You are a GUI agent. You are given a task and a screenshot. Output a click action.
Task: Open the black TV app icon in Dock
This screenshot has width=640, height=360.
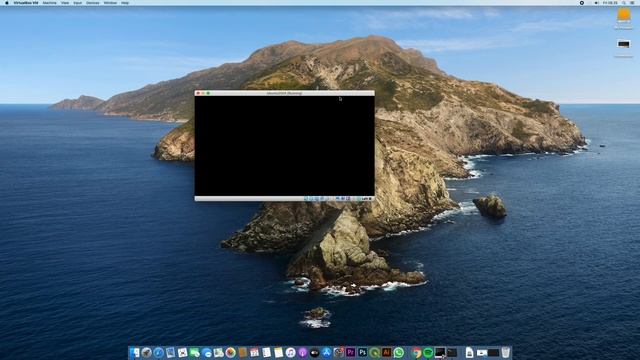pyautogui.click(x=314, y=352)
